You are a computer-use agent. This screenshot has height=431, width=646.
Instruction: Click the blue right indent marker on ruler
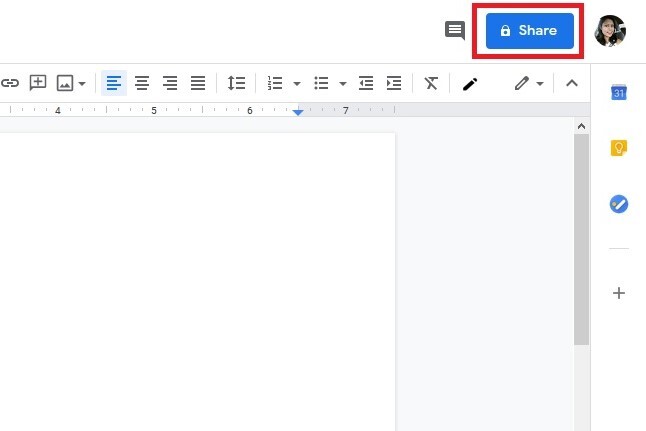point(298,112)
